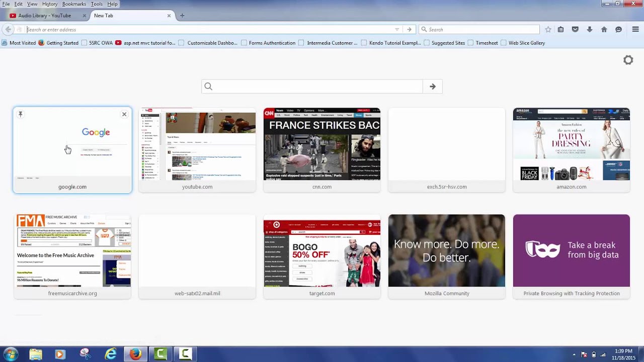644x362 pixels.
Task: Open the Mozilla Community tile
Action: pos(447,256)
